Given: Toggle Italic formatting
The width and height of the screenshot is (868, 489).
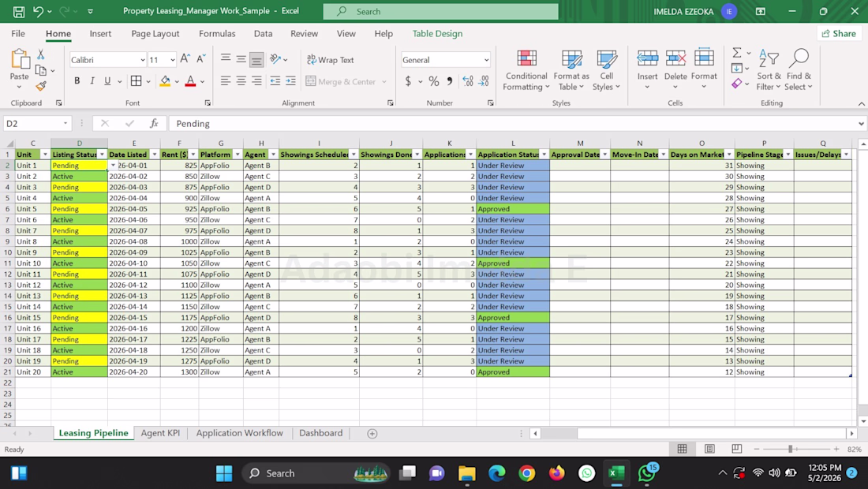Looking at the screenshot, I should 92,80.
